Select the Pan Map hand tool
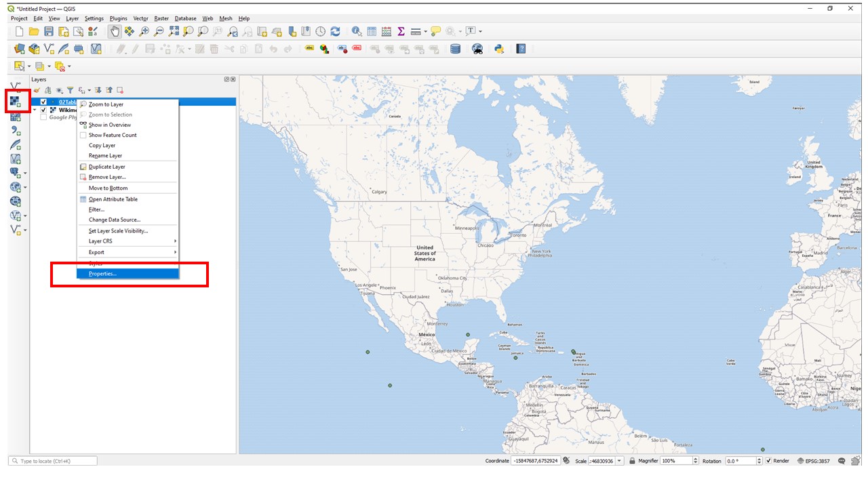 pyautogui.click(x=115, y=31)
